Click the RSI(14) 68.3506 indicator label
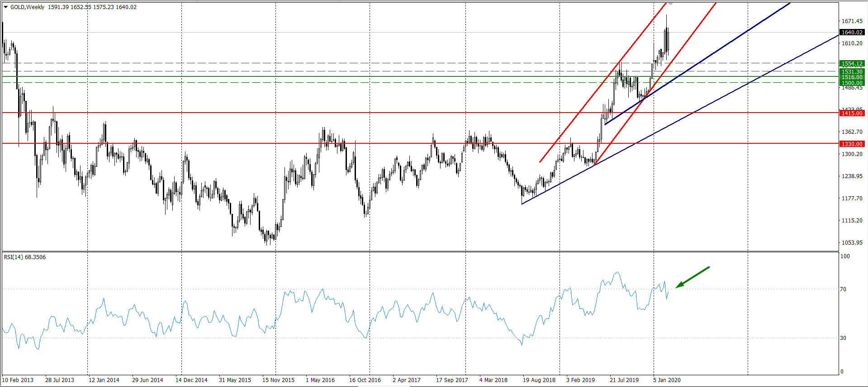The height and width of the screenshot is (387, 868). pos(25,257)
